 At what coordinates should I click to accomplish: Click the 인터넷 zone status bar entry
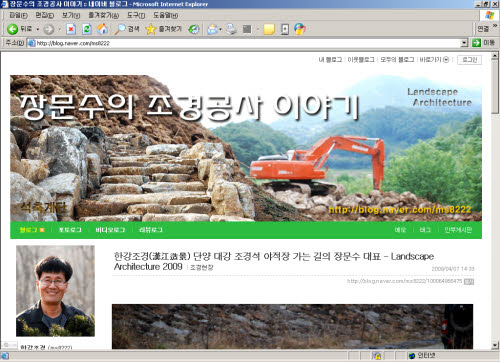422,356
